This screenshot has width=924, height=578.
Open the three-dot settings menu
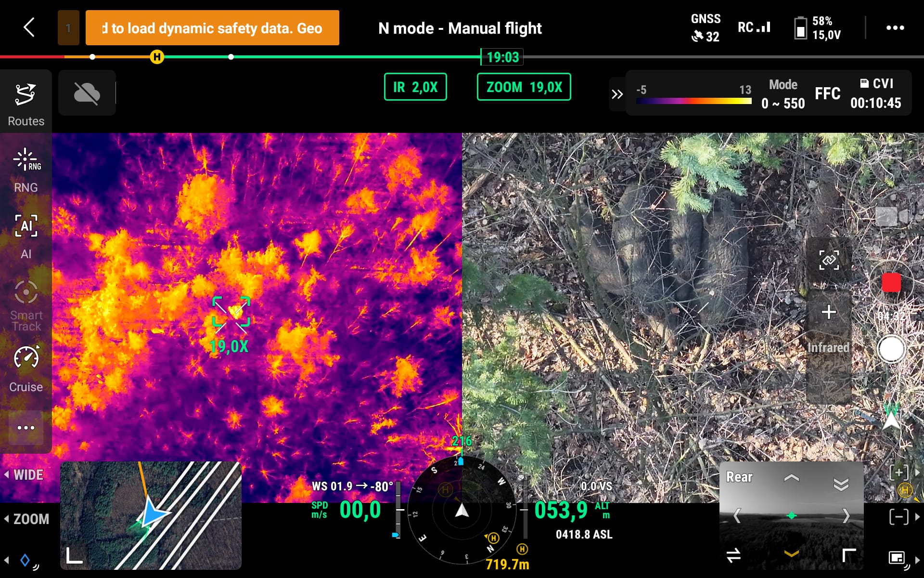pos(895,28)
